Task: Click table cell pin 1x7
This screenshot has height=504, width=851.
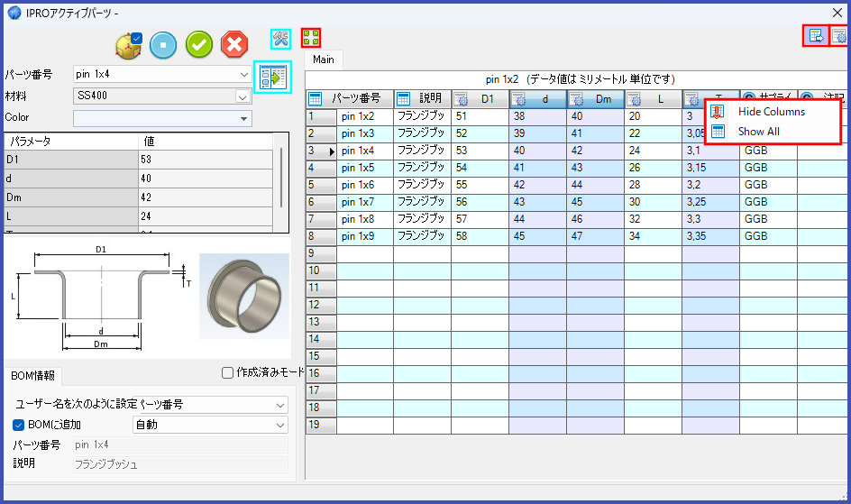Action: click(x=365, y=202)
